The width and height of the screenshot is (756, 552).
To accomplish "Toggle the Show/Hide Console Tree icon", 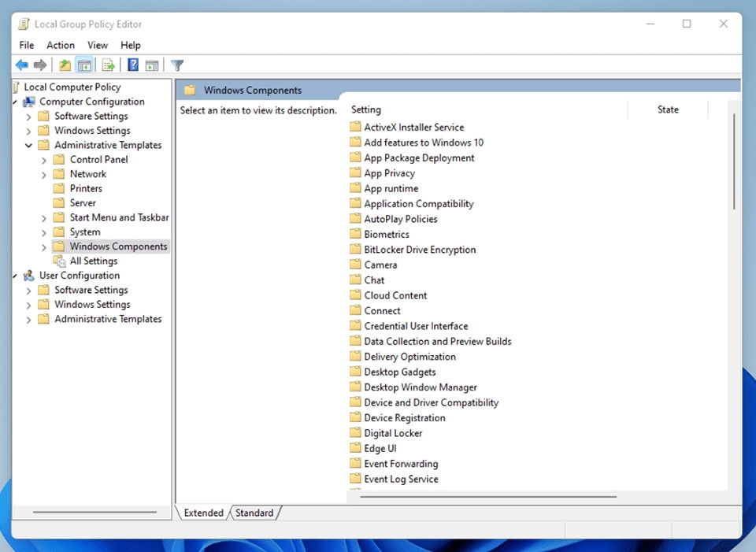I will pyautogui.click(x=84, y=65).
